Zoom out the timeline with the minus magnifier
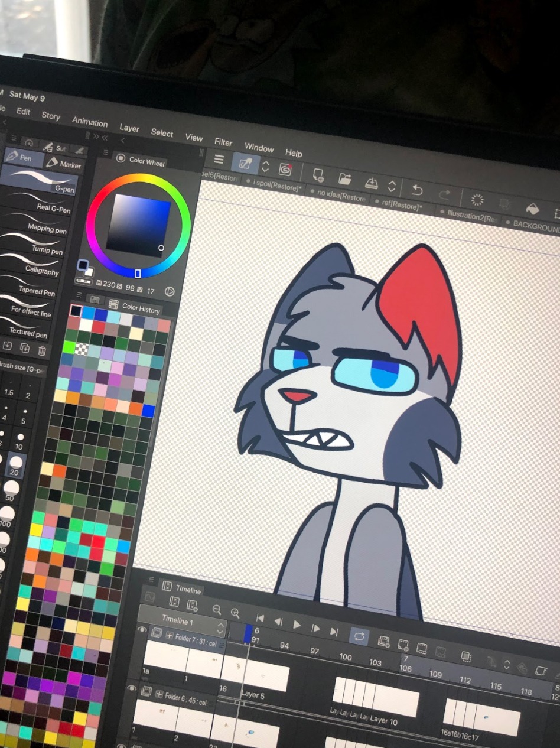560x748 pixels. click(x=217, y=610)
